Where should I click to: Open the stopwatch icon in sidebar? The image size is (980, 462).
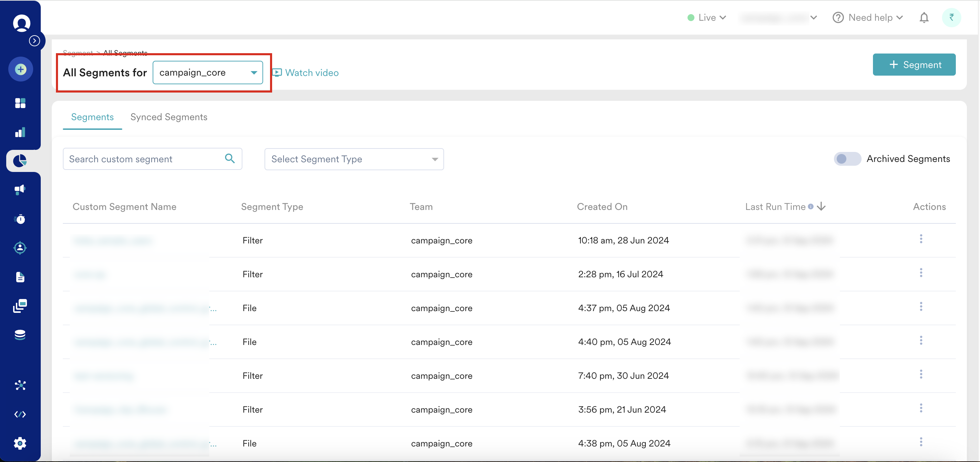coord(20,219)
